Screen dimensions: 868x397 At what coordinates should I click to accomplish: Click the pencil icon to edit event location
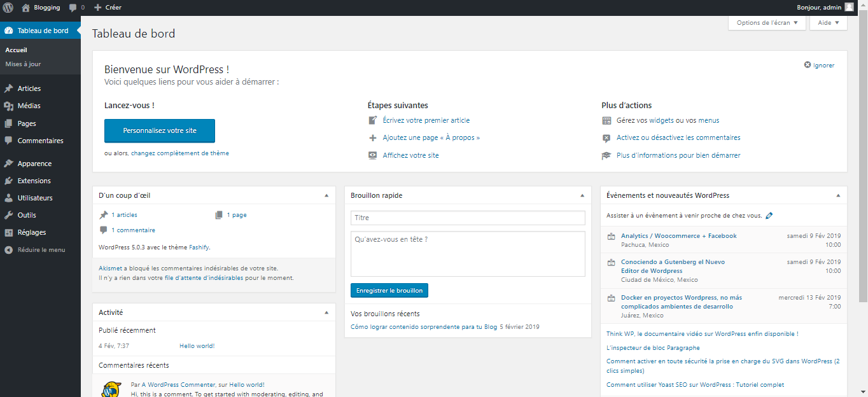click(769, 216)
